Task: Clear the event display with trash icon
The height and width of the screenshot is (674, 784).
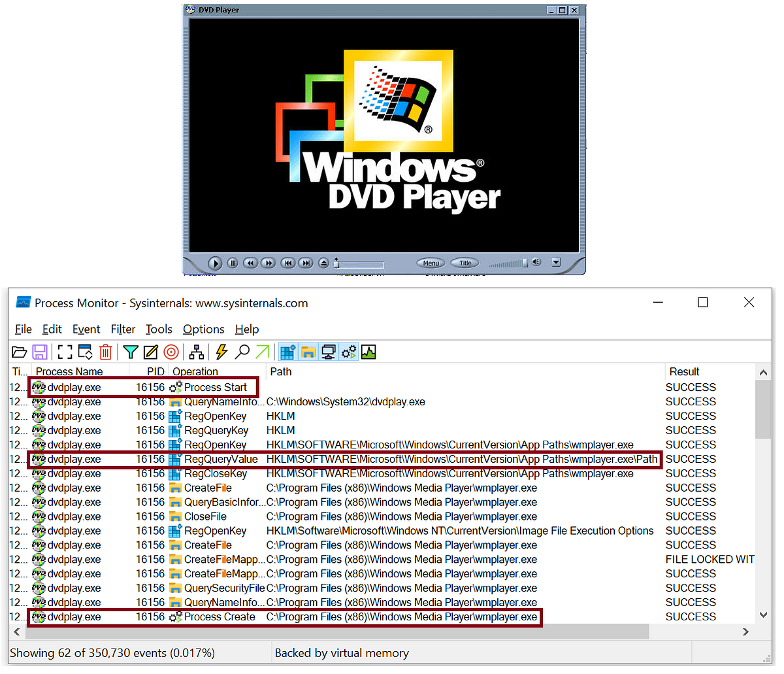Action: [106, 352]
